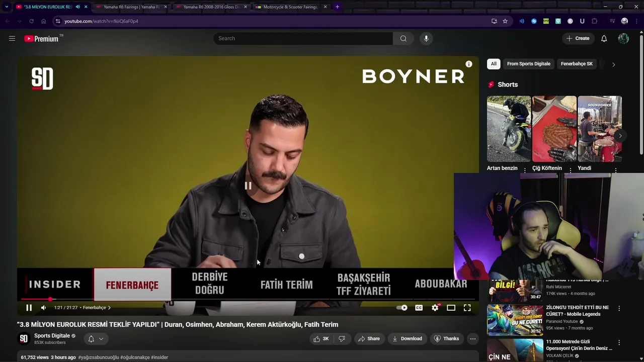Dislike the video

click(342, 339)
